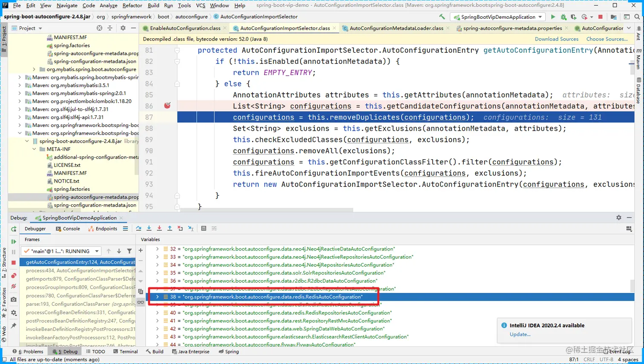Run SpringBootVipDemoApplication with green play icon

tap(553, 17)
